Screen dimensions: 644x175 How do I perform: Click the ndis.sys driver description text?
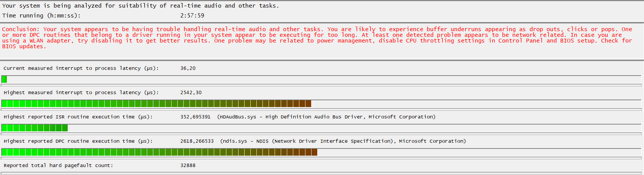[343, 141]
